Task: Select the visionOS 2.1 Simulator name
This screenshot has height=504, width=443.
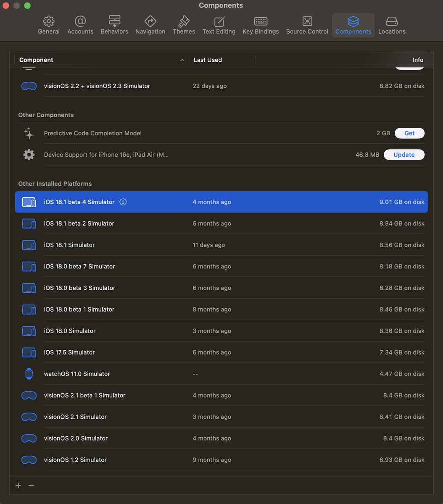Action: coord(75,417)
